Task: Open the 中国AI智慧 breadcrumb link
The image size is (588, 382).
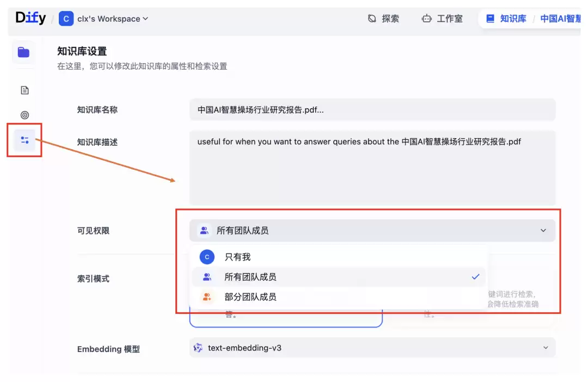Action: click(x=560, y=19)
